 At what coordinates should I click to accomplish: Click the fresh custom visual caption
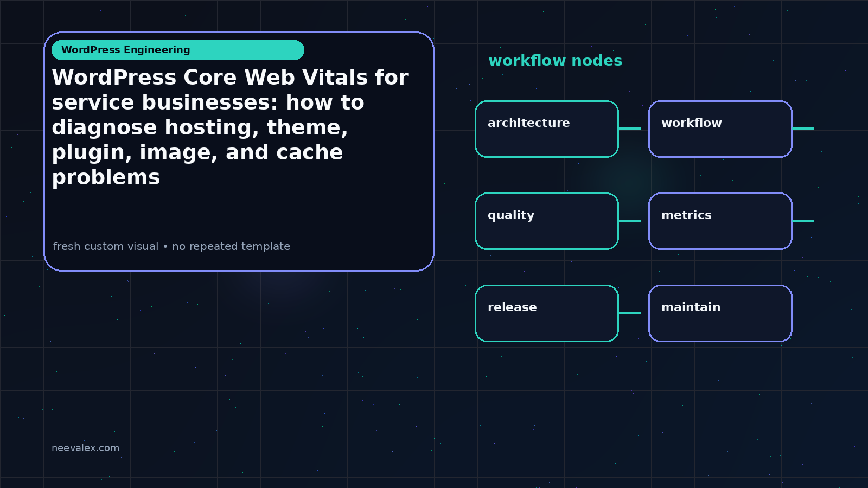pos(171,246)
